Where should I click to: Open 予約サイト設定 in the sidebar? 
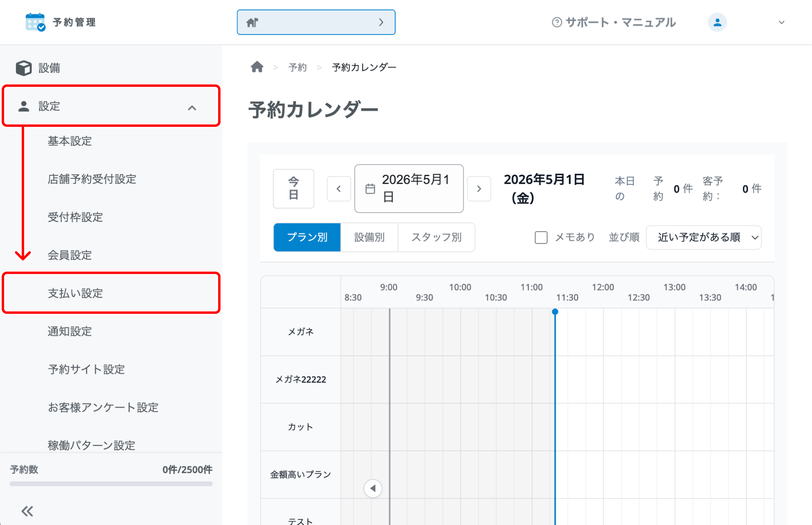pyautogui.click(x=86, y=369)
